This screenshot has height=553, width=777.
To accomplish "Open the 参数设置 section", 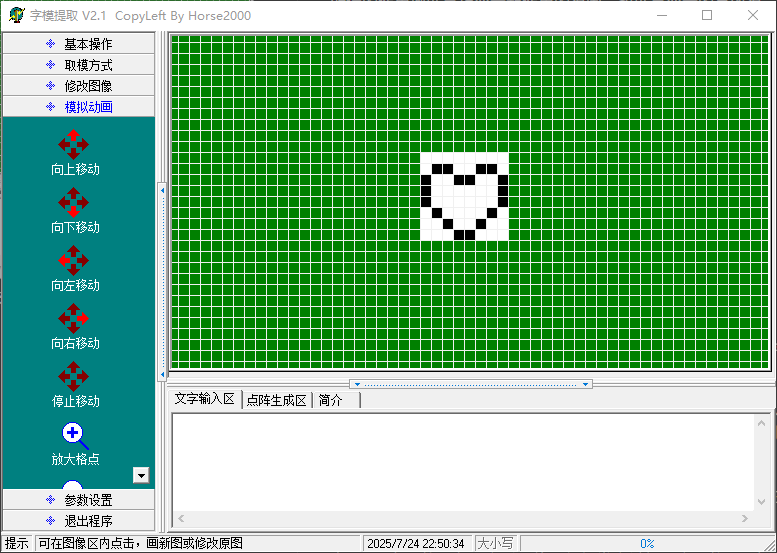I will coord(79,499).
